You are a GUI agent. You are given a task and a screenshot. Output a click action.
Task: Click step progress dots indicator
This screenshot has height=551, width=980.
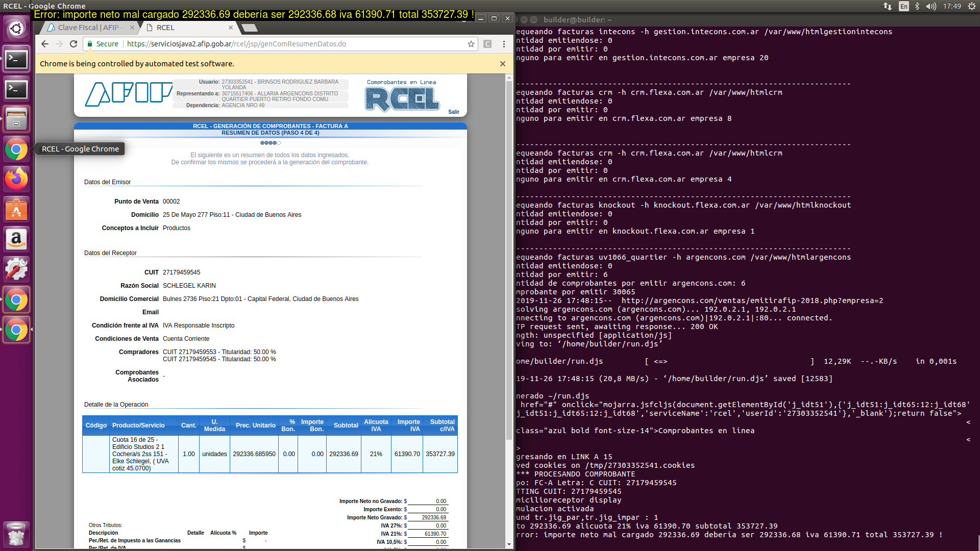pos(271,143)
